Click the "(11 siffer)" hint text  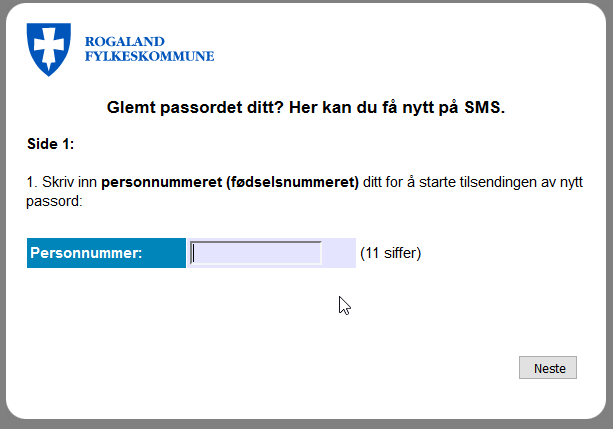click(x=391, y=253)
